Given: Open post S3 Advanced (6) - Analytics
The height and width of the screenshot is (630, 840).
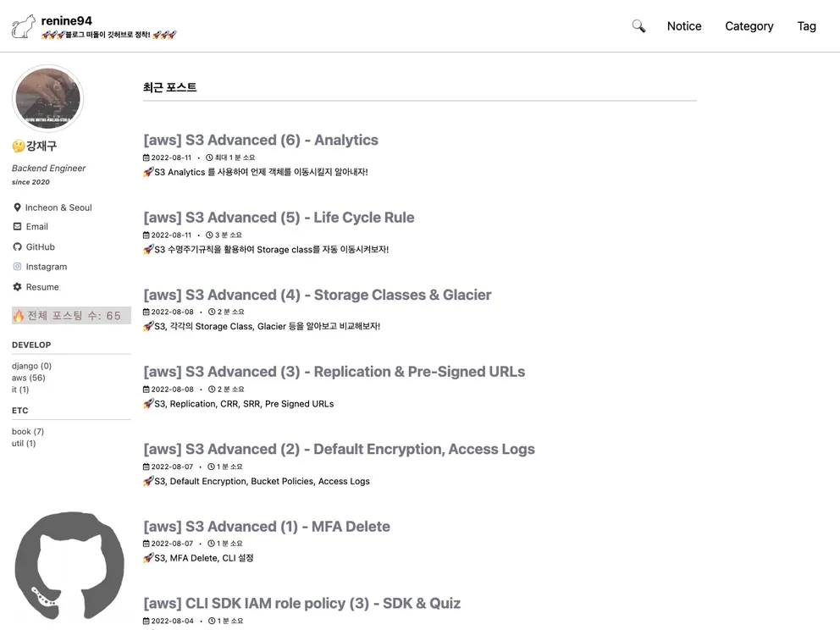Looking at the screenshot, I should click(x=261, y=141).
